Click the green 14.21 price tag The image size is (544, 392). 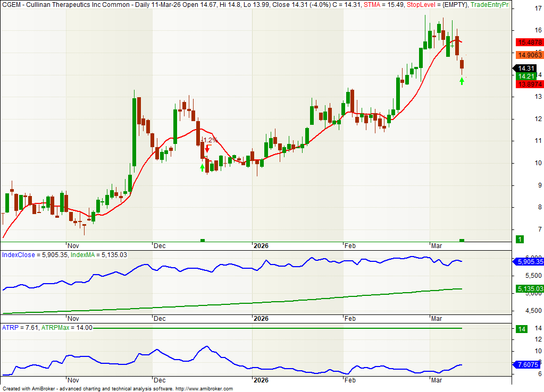point(526,76)
